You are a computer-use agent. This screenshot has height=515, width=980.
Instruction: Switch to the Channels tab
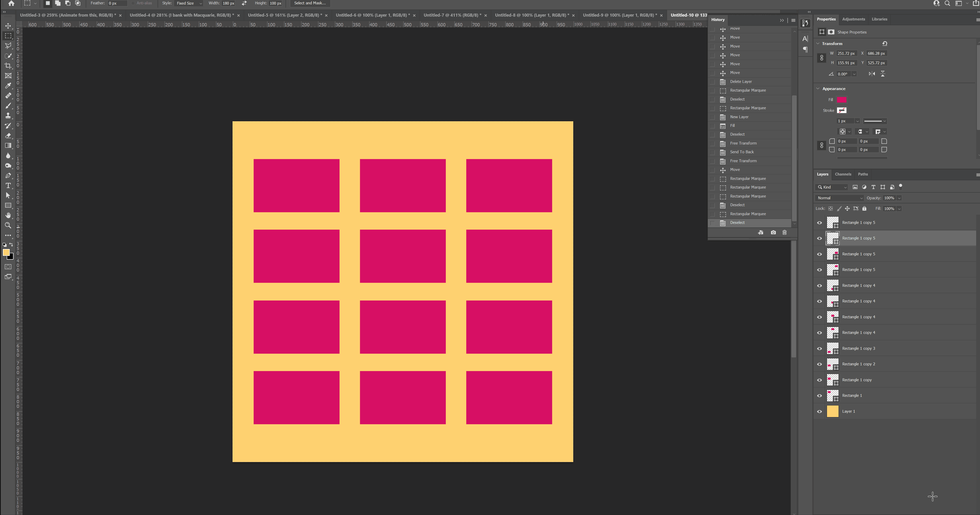843,174
